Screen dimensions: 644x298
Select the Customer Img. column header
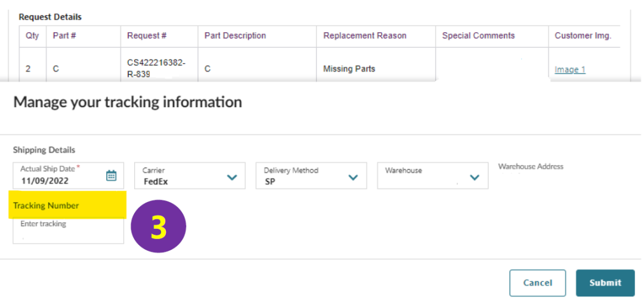[x=583, y=36]
